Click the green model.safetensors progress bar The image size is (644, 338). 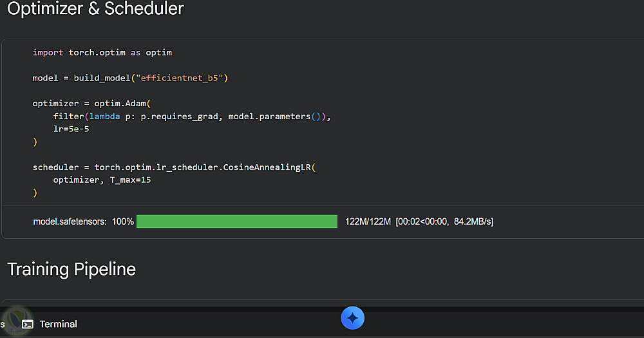point(237,221)
